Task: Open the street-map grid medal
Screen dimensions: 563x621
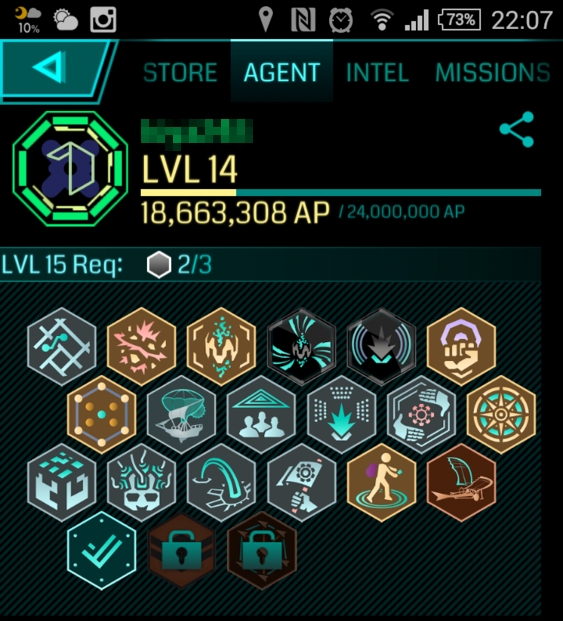Action: point(62,347)
